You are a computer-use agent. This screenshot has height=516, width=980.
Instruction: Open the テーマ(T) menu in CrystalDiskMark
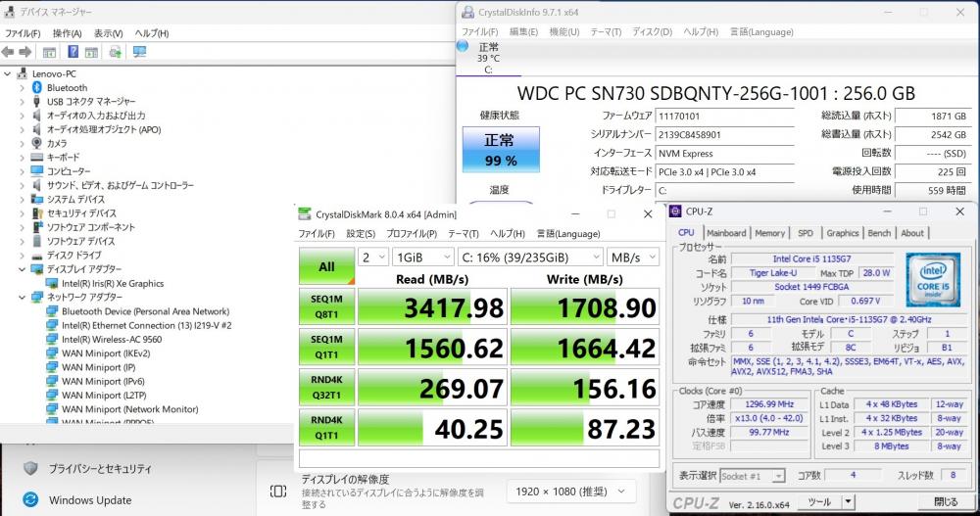click(x=465, y=234)
